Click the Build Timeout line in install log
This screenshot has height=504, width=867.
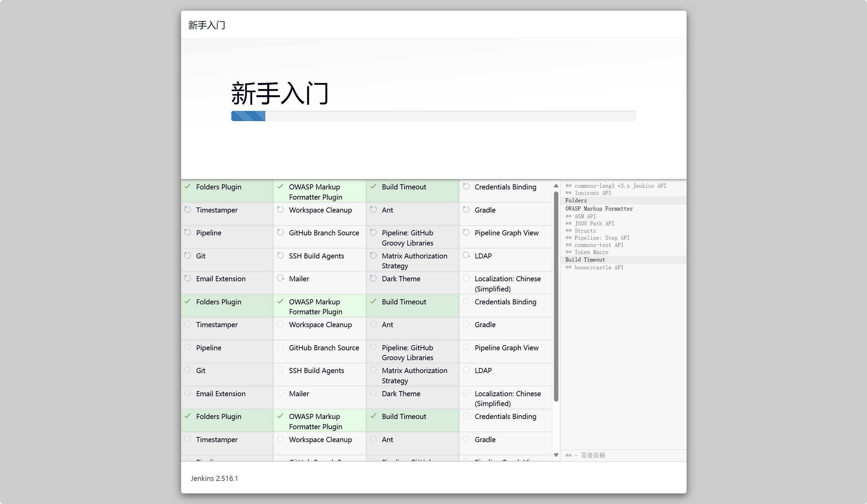tap(585, 259)
